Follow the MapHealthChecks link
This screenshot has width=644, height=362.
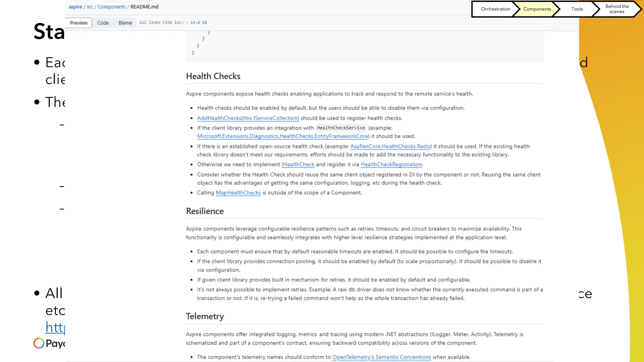[x=238, y=193]
